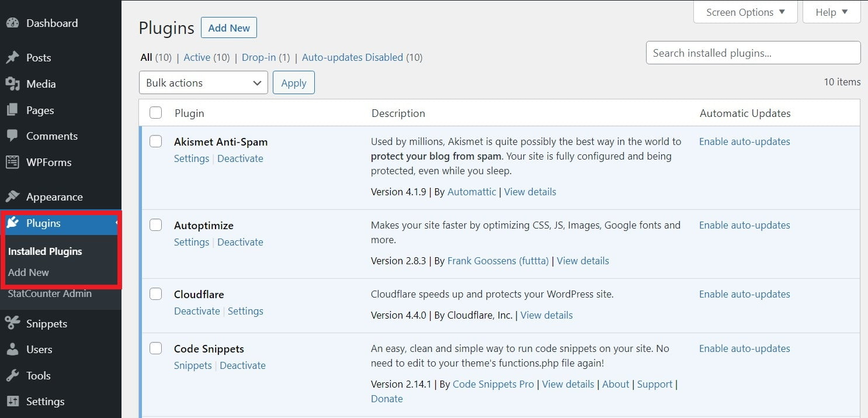Screen dimensions: 868x418
Task: View details for Akismet Anti-Spam
Action: (530, 192)
